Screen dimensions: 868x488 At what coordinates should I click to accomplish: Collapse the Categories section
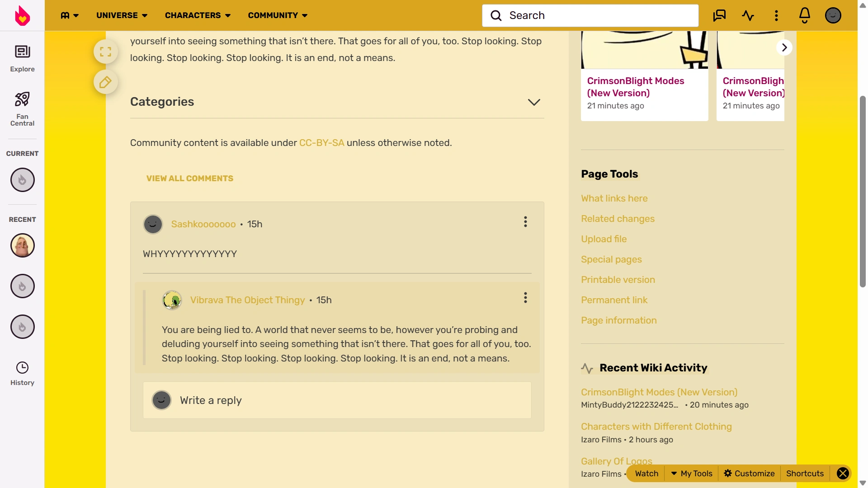(534, 102)
